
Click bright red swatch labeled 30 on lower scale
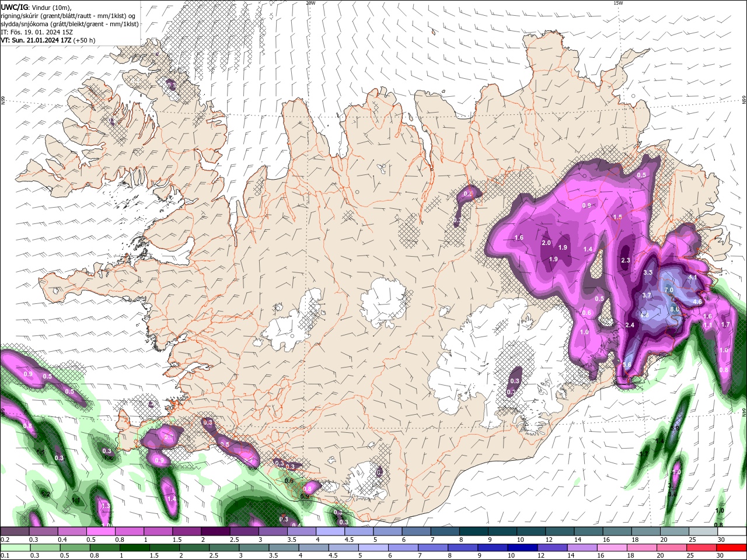tap(731, 548)
